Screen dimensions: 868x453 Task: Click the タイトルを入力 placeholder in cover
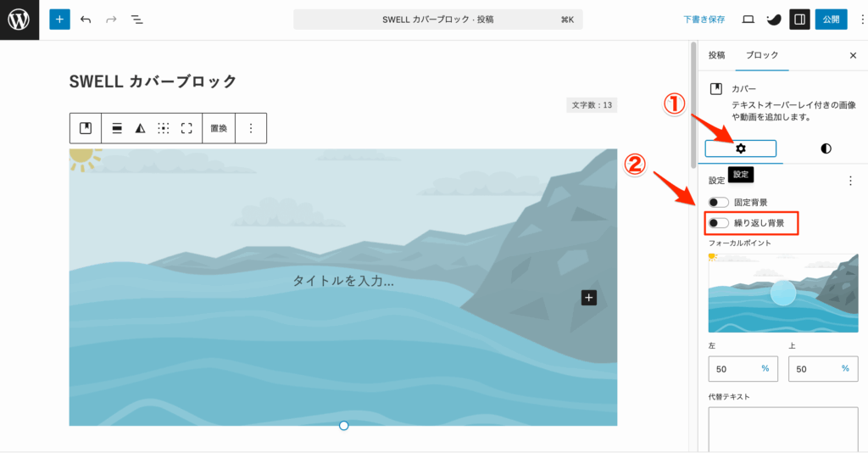tap(343, 281)
